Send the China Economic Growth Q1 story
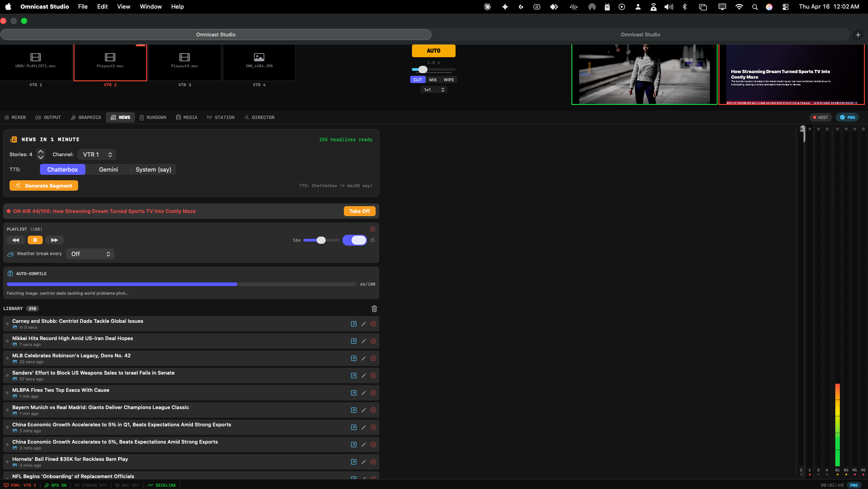This screenshot has width=868, height=489. (x=353, y=428)
